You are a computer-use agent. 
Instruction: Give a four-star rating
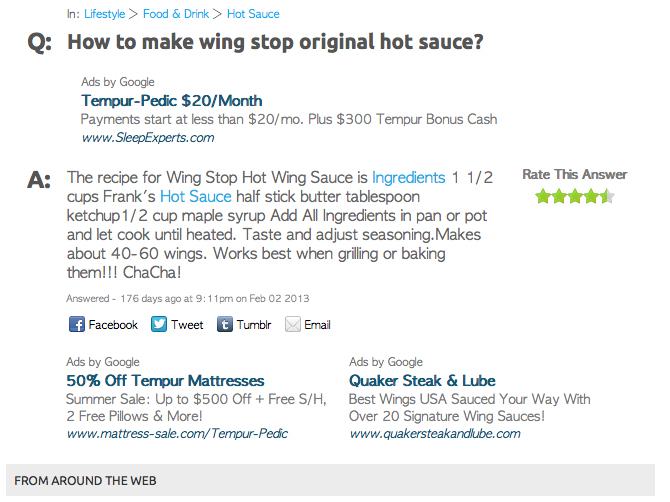click(x=591, y=196)
